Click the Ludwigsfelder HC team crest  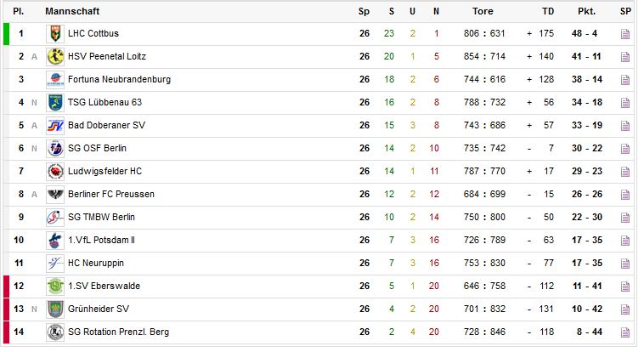[55, 172]
